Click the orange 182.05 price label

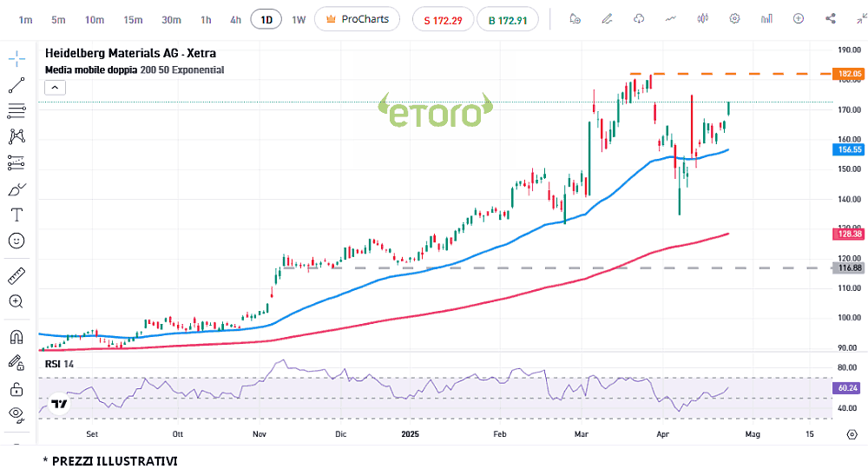coord(849,74)
